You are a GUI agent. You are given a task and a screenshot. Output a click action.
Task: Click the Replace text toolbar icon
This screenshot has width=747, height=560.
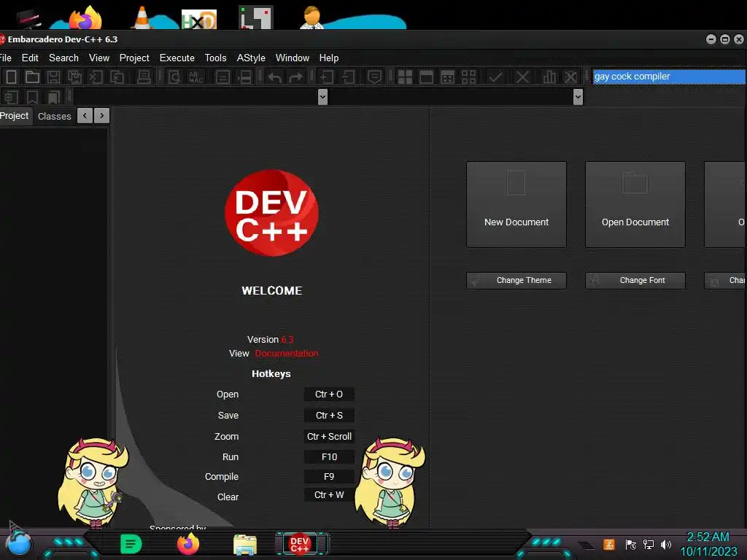(196, 77)
